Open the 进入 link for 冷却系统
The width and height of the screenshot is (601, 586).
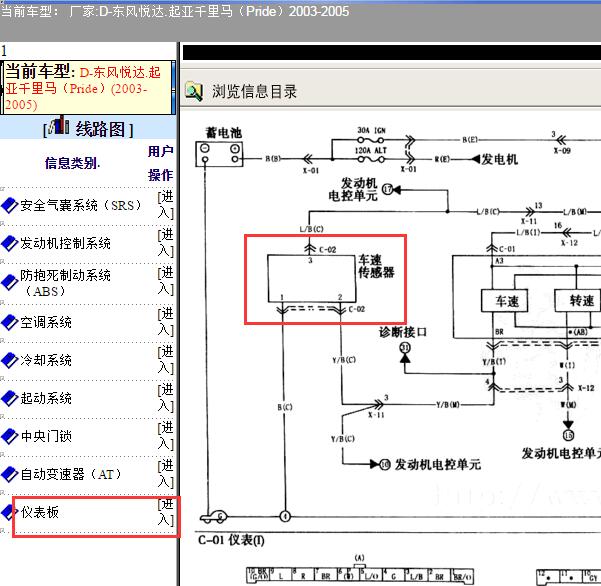click(x=166, y=360)
